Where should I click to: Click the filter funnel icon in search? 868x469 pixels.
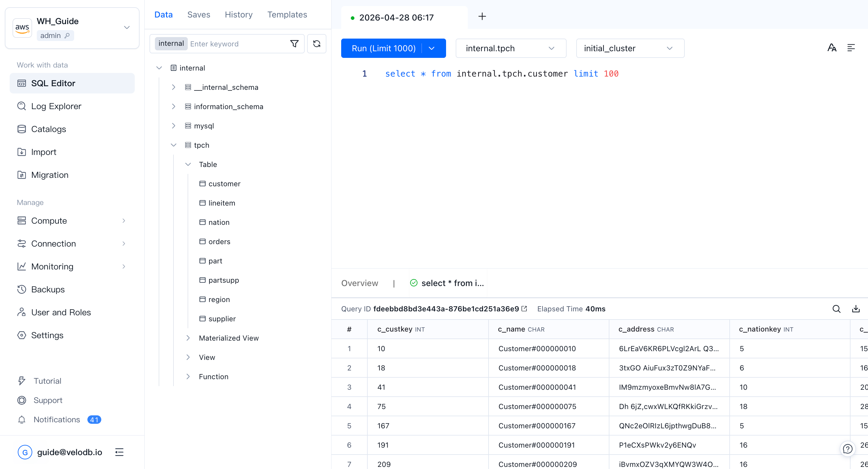click(x=294, y=43)
